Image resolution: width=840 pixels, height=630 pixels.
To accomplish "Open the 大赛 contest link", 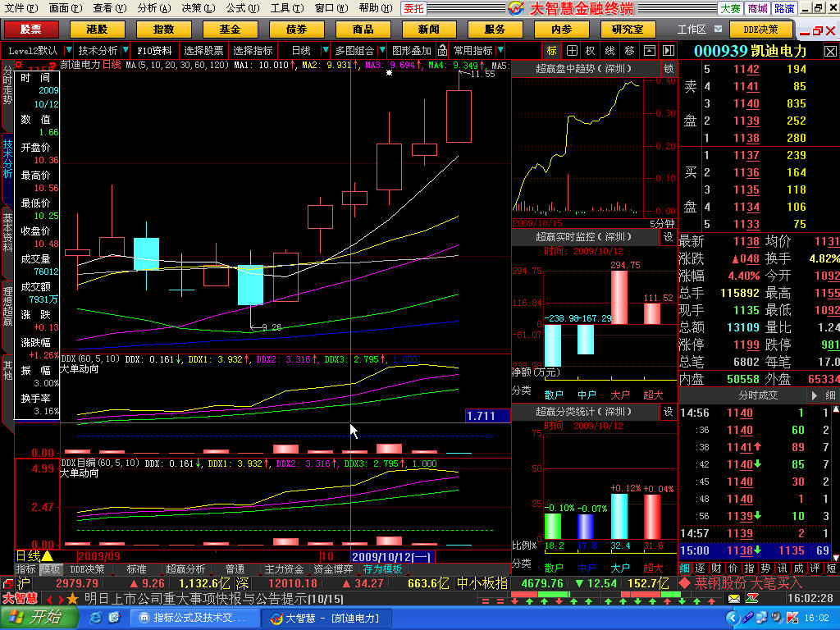I will coord(729,8).
